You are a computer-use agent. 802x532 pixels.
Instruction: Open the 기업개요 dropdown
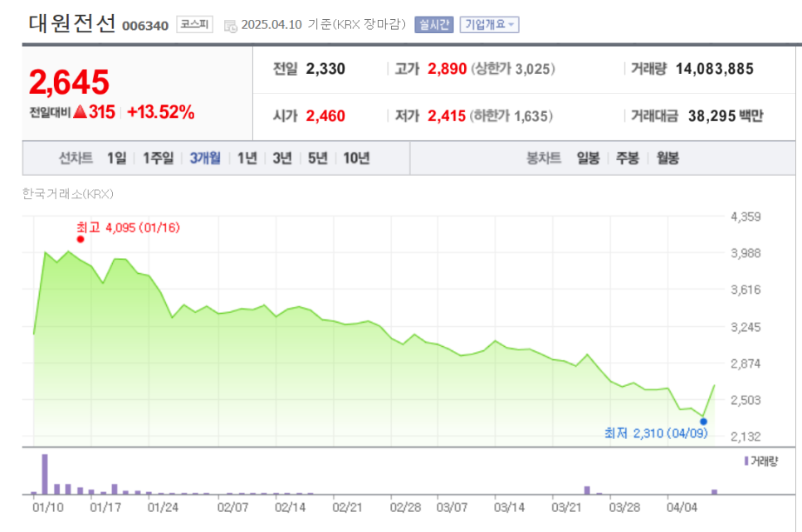(x=489, y=25)
